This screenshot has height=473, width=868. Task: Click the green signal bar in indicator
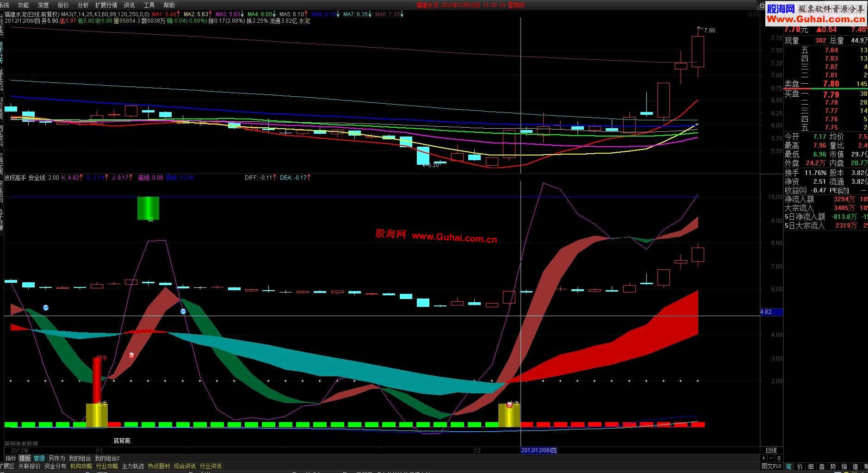pos(148,208)
